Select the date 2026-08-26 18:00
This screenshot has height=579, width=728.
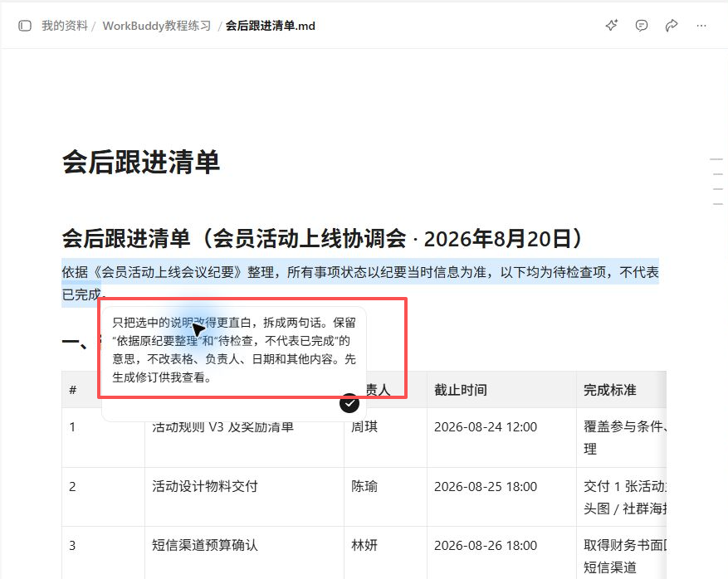click(x=486, y=545)
